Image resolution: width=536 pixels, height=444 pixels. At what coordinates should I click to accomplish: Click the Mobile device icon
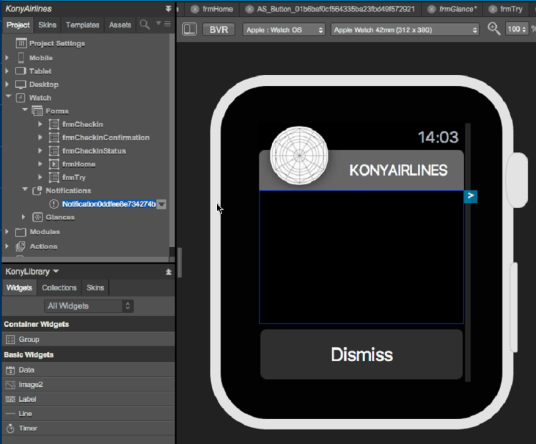(x=21, y=58)
